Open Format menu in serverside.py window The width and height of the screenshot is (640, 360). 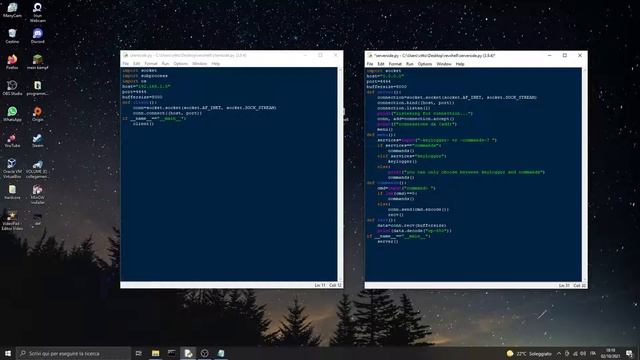[395, 64]
